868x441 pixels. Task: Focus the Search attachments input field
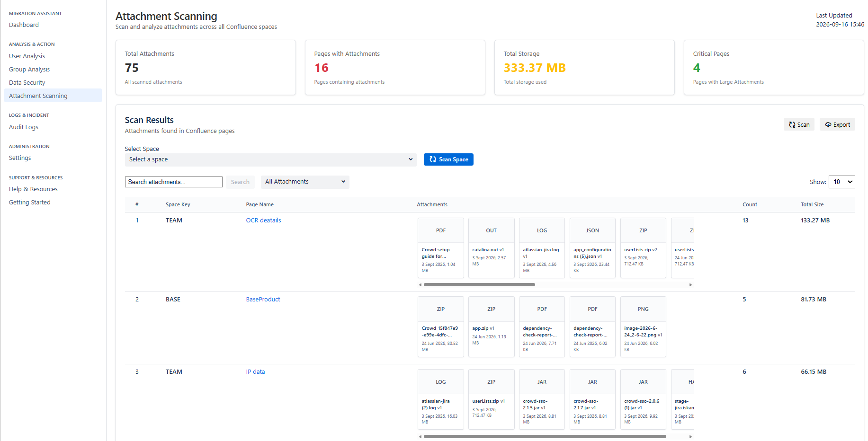(x=173, y=182)
